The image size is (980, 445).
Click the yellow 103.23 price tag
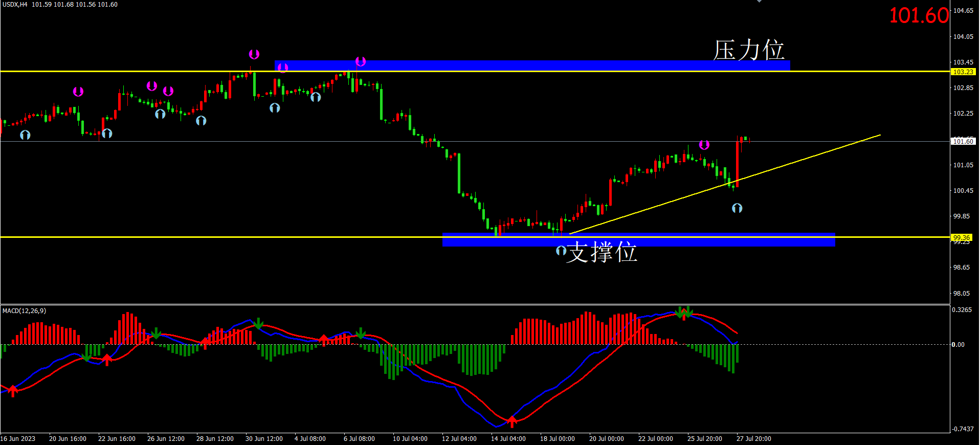click(963, 72)
